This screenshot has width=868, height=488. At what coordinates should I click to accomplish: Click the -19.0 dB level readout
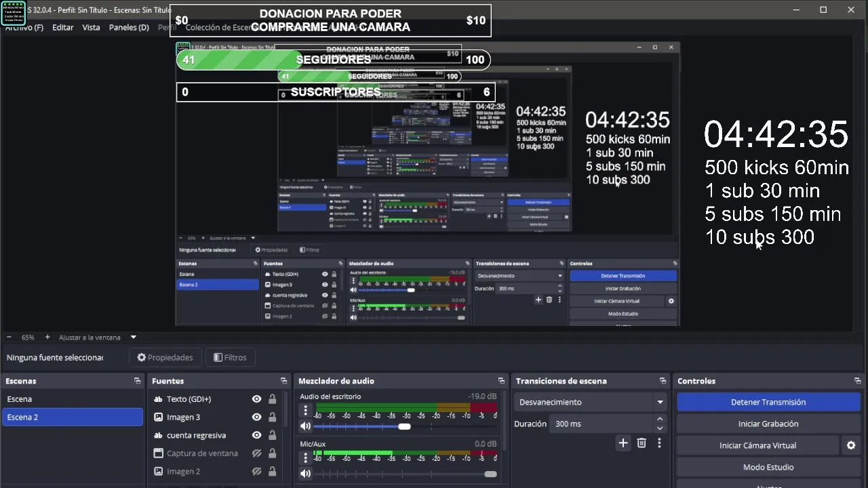[x=482, y=396]
